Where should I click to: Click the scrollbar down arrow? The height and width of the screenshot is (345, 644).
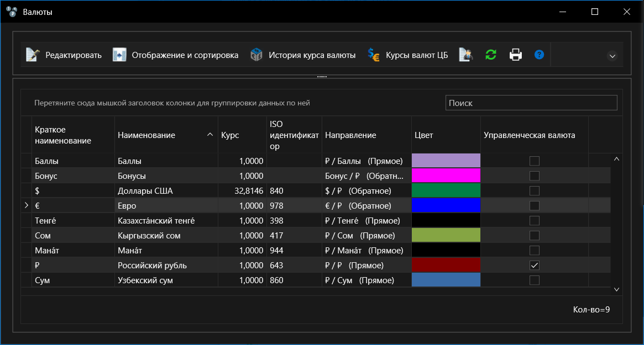[616, 289]
